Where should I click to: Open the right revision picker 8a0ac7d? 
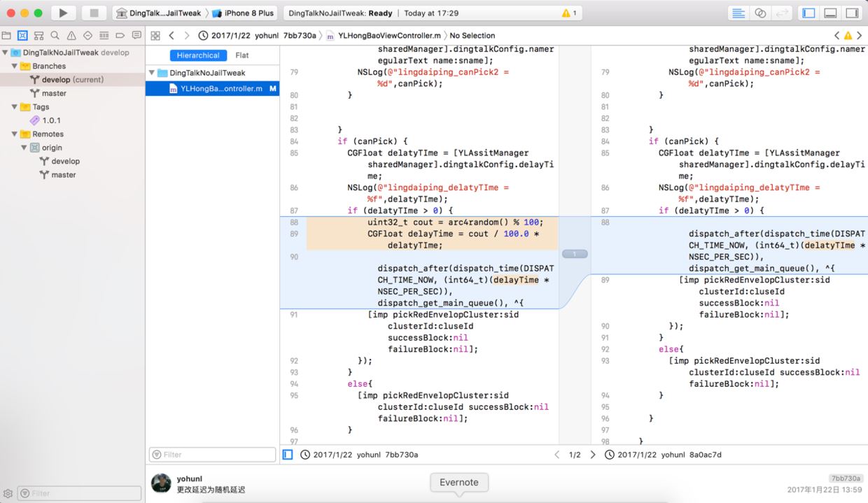663,455
